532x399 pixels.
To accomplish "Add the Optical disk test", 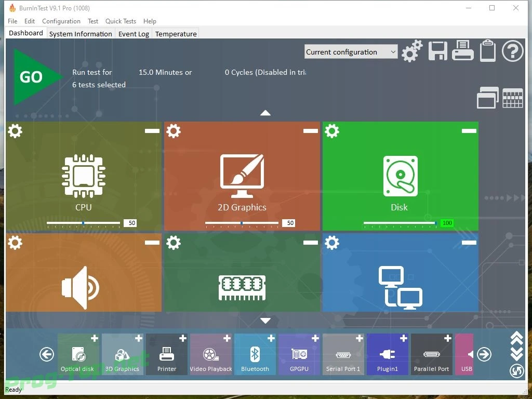I will [x=95, y=338].
